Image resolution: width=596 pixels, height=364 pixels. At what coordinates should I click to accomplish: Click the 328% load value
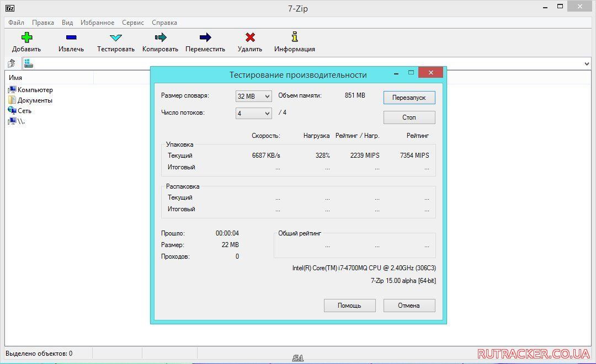pyautogui.click(x=323, y=156)
